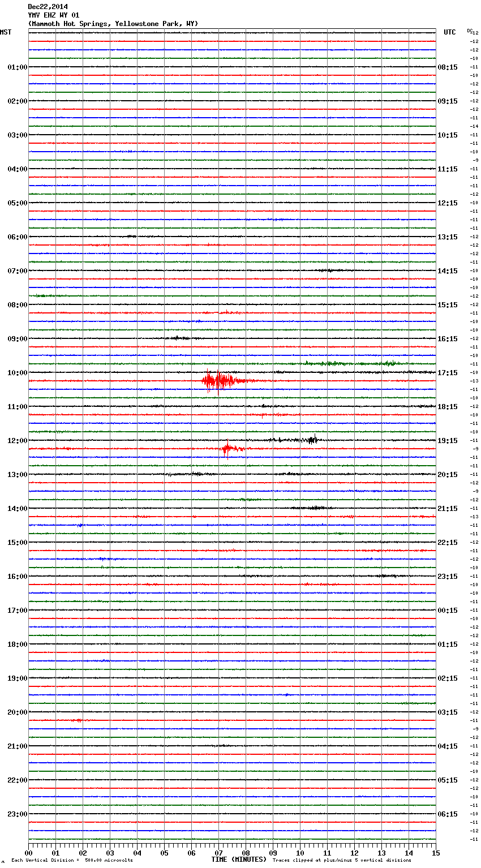Image resolution: width=481 pixels, height=868 pixels.
Task: Click the 09:15 UTC time label
Action: pyautogui.click(x=448, y=101)
